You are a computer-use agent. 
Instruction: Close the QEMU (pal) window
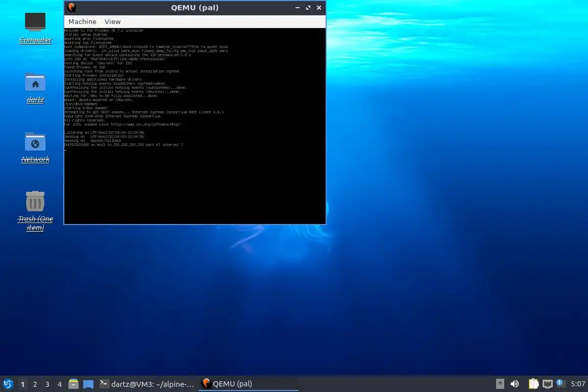click(x=318, y=8)
